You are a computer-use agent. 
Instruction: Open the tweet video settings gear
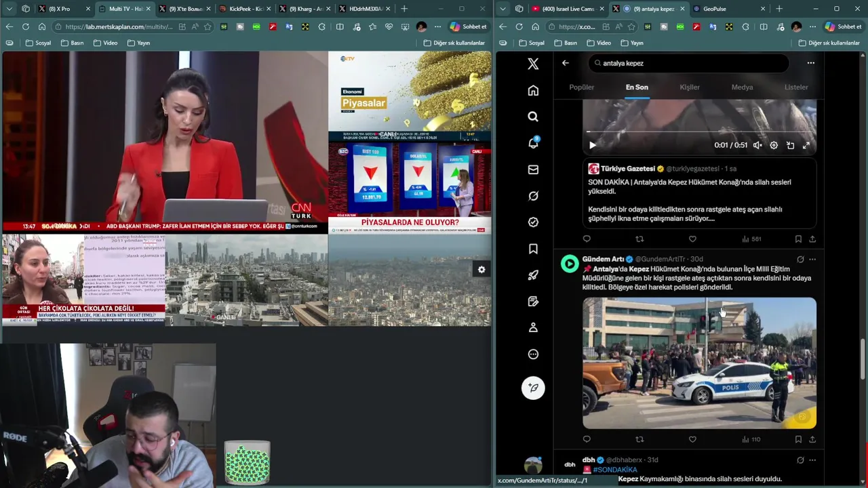pos(774,145)
